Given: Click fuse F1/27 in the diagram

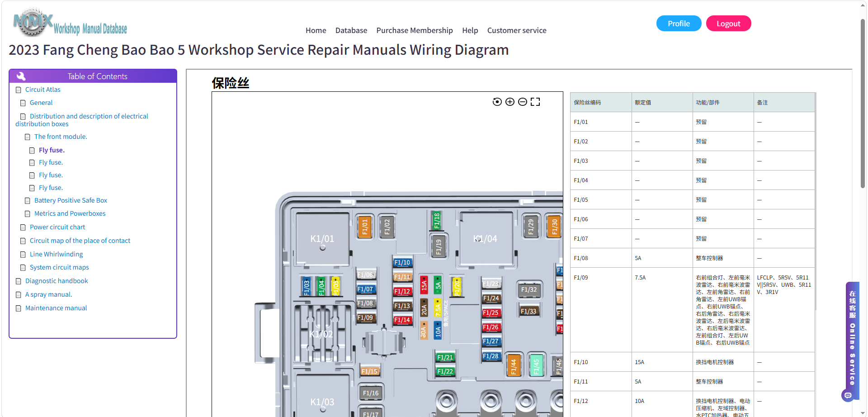Looking at the screenshot, I should click(491, 341).
